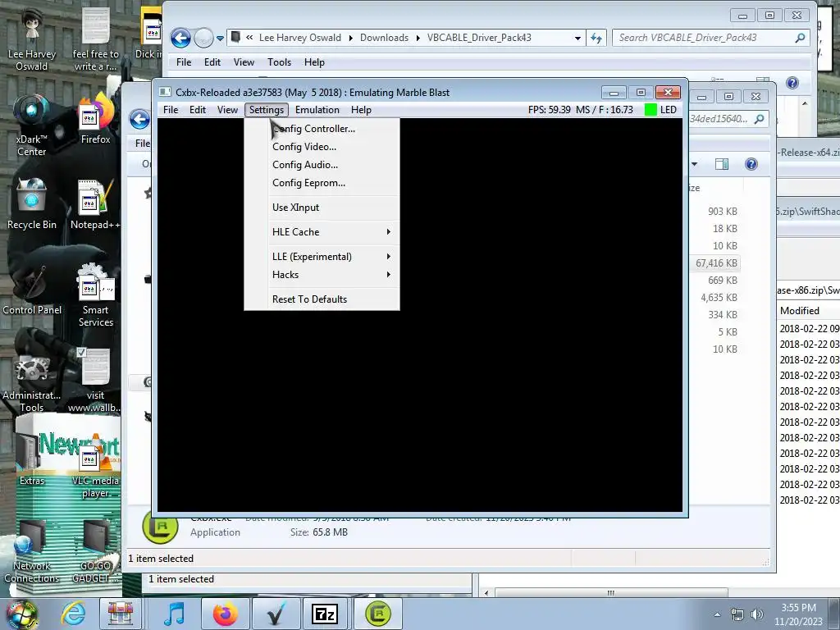
Task: Open File menu in VBCABLE explorer window
Action: pyautogui.click(x=184, y=62)
